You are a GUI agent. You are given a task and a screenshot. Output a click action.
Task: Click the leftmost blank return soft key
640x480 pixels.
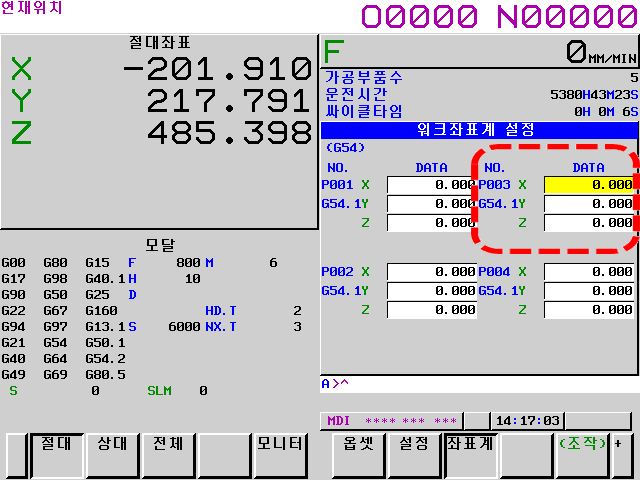(16, 455)
